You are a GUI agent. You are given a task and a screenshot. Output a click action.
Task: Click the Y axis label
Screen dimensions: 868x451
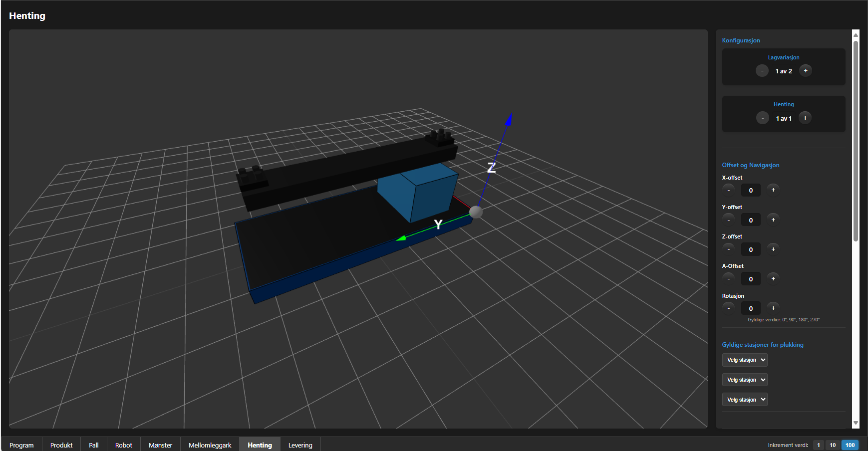tap(438, 225)
